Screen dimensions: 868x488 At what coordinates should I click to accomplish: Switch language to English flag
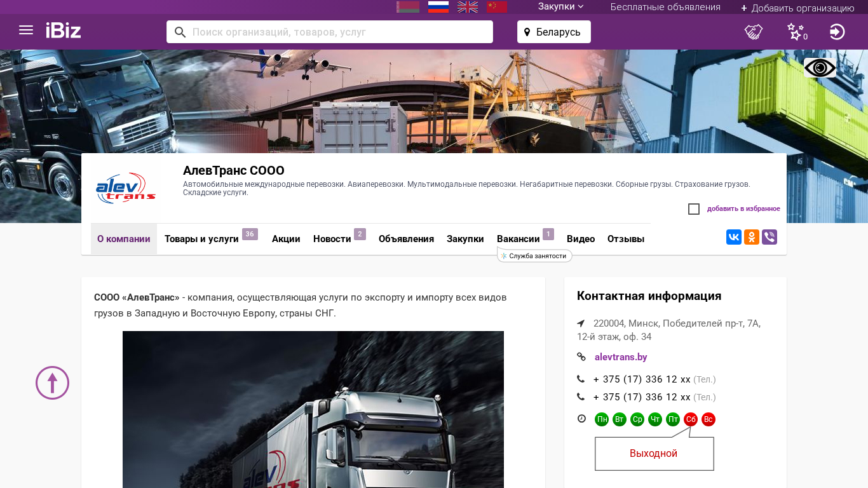[x=468, y=7]
